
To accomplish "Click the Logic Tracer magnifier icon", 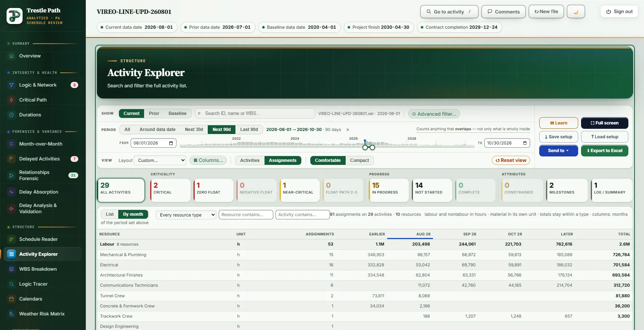I will click(11, 284).
